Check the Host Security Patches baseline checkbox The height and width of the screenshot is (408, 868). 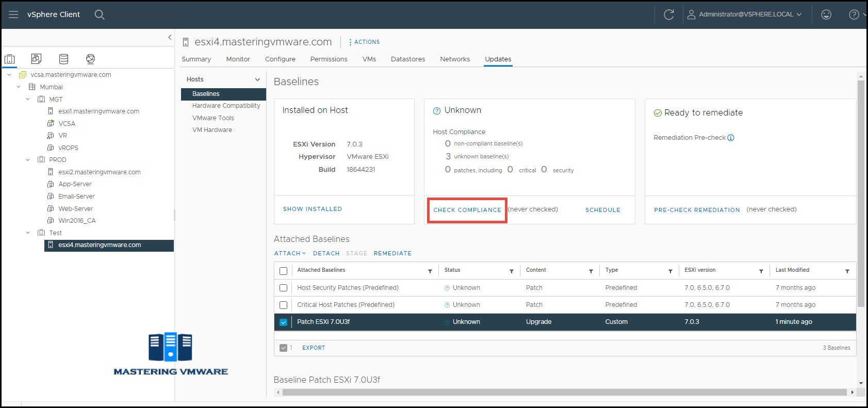tap(283, 288)
